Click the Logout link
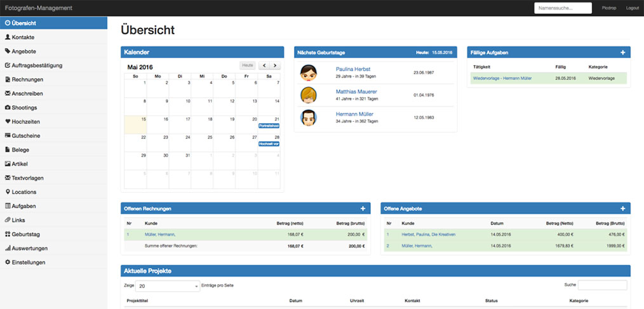The height and width of the screenshot is (309, 644). click(632, 8)
